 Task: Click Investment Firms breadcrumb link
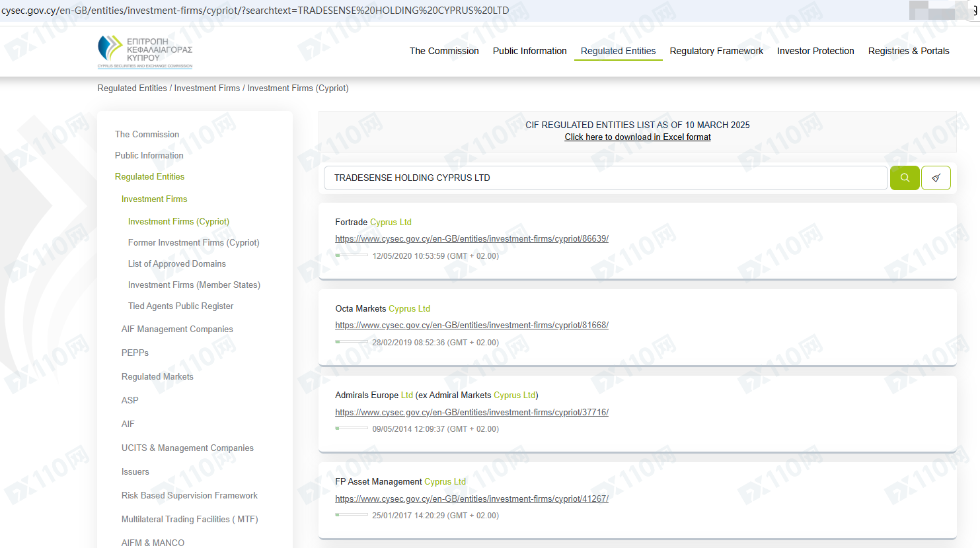pyautogui.click(x=207, y=88)
